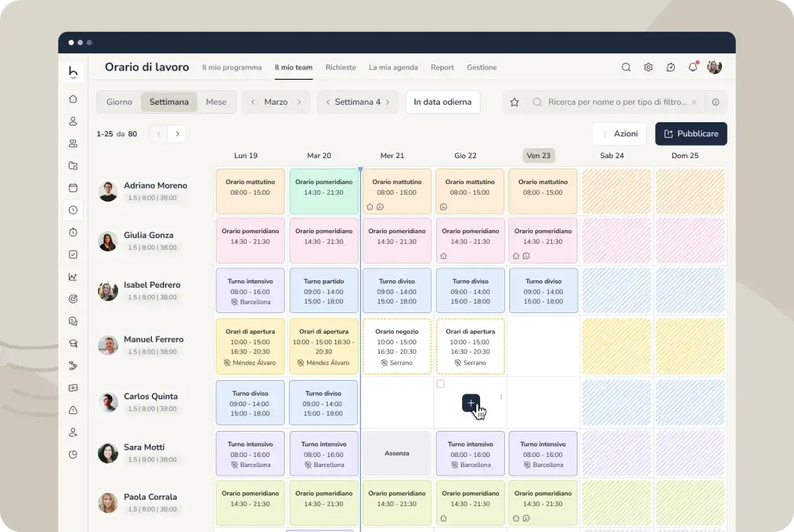Open global search magnifier in top bar

[626, 68]
